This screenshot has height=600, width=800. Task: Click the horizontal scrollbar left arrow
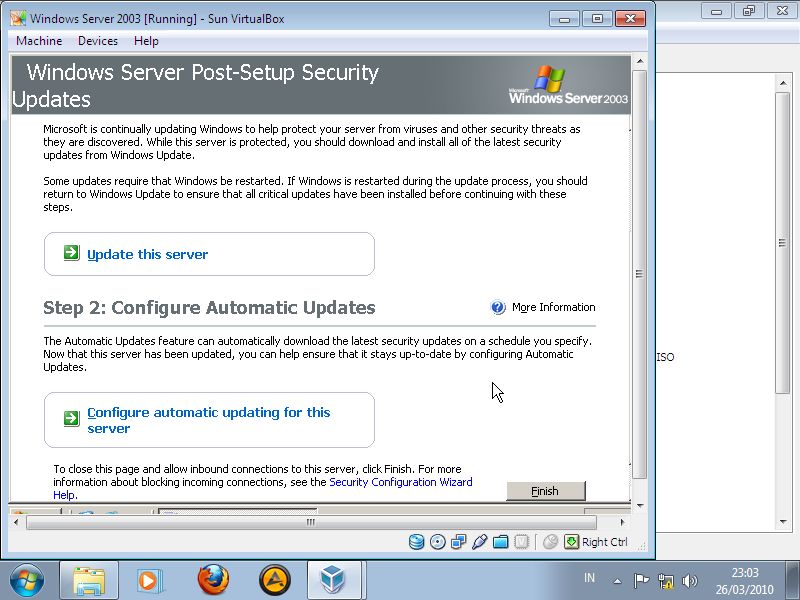pyautogui.click(x=16, y=522)
